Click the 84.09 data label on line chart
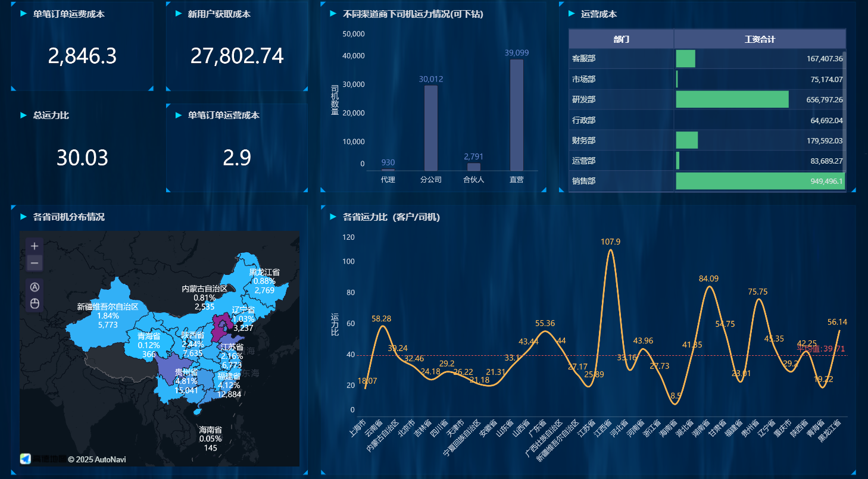The width and height of the screenshot is (868, 479). pyautogui.click(x=708, y=278)
